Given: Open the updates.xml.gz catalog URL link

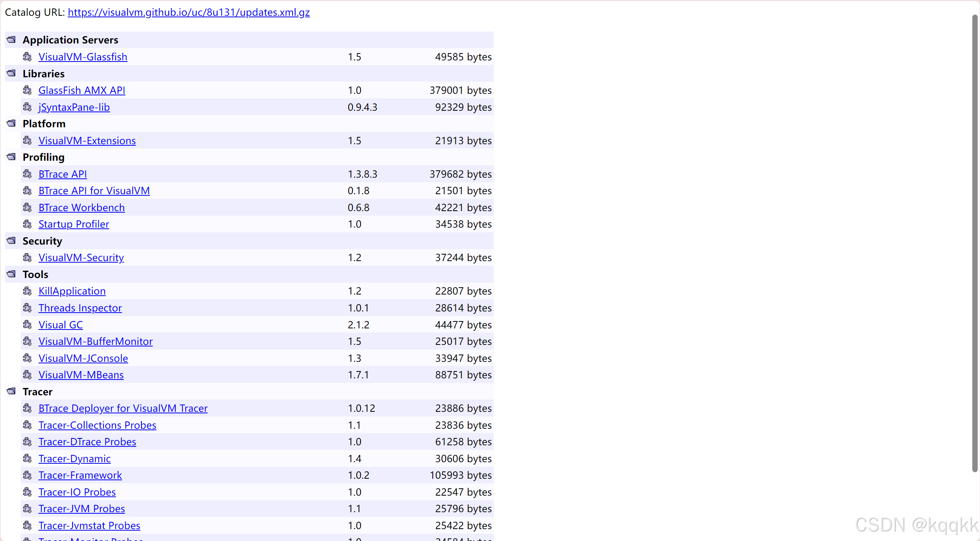Looking at the screenshot, I should 189,12.
